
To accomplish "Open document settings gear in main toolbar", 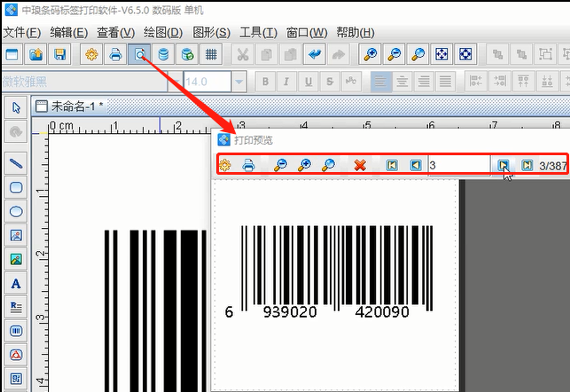I will (x=91, y=55).
